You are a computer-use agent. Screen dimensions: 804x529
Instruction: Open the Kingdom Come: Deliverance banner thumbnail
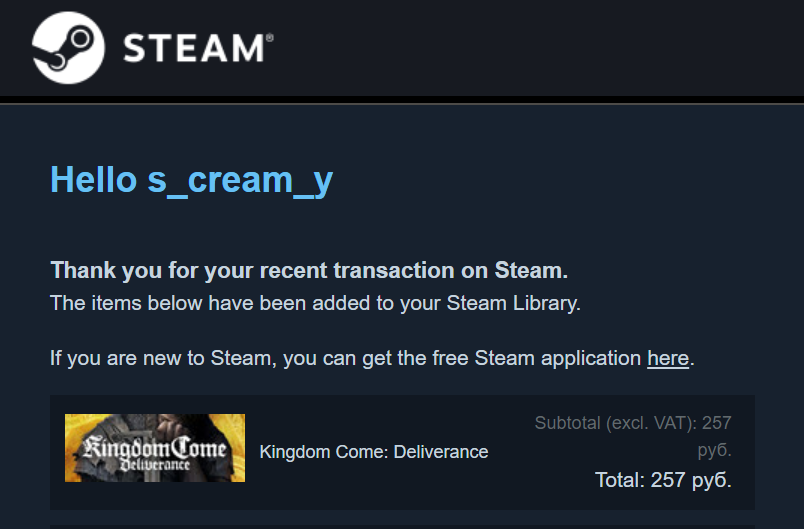[x=155, y=447]
